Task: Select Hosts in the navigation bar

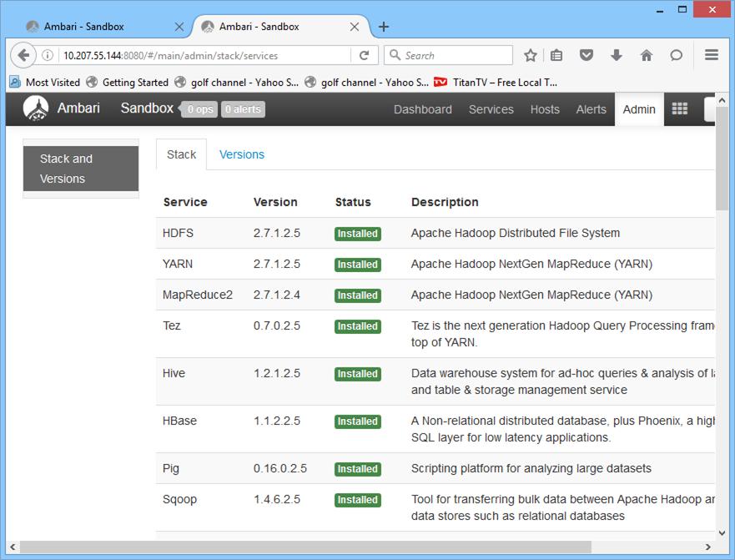Action: pyautogui.click(x=545, y=108)
